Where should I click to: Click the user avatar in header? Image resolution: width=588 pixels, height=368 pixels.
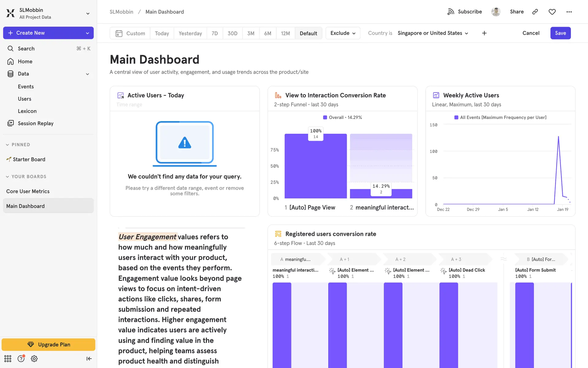(x=496, y=12)
